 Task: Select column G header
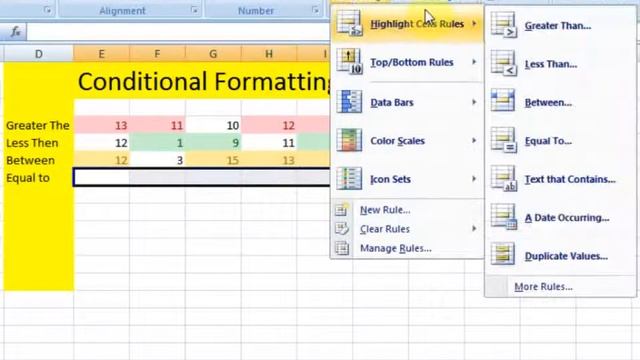213,53
